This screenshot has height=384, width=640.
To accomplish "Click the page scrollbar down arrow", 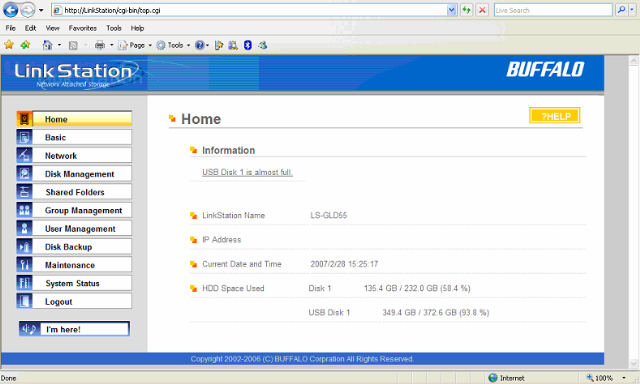I will 633,363.
